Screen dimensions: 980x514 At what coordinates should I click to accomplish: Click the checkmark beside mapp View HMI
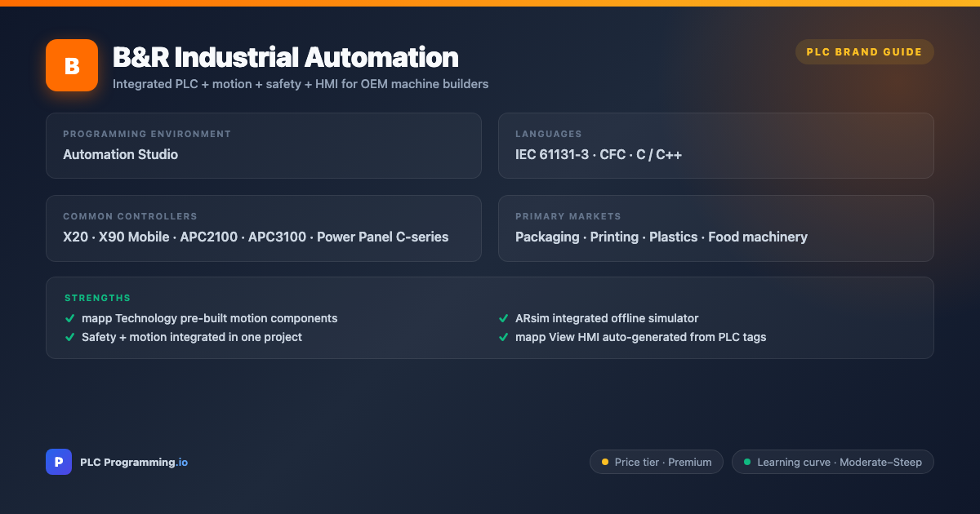(x=503, y=337)
